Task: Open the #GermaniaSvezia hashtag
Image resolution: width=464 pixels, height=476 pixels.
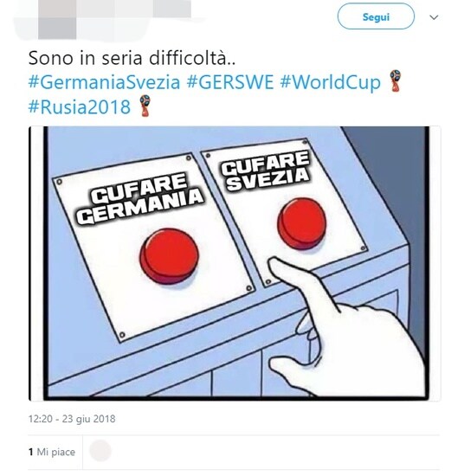Action: pyautogui.click(x=104, y=82)
